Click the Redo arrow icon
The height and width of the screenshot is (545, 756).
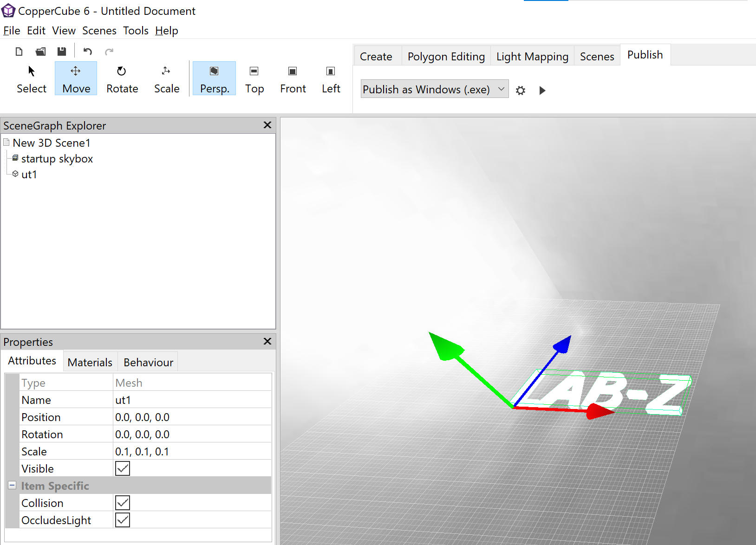point(109,52)
